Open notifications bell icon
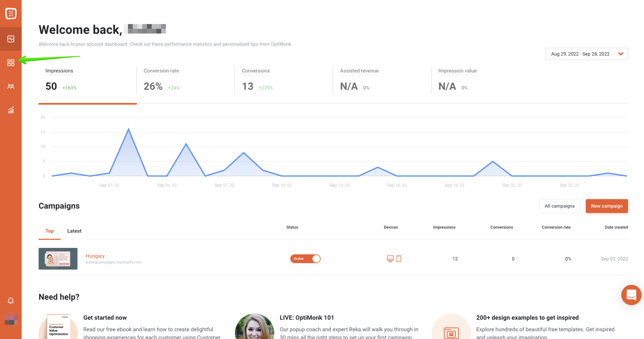 click(x=11, y=301)
